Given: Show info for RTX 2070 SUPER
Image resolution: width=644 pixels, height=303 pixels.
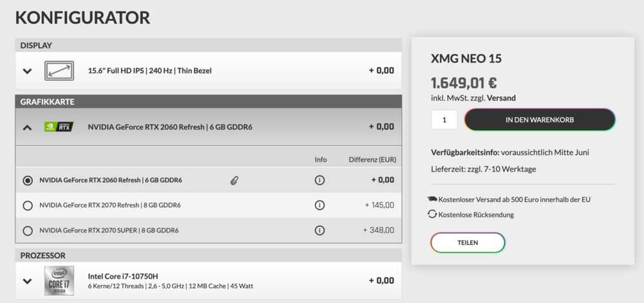Looking at the screenshot, I should coord(319,230).
